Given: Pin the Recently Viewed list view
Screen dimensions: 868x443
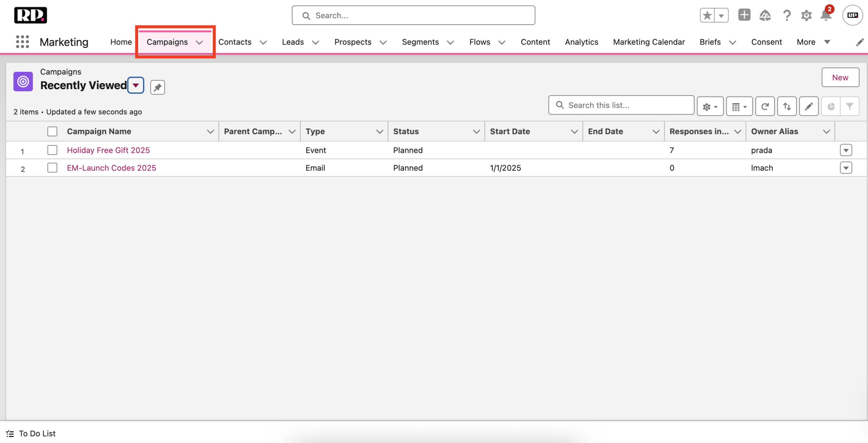Looking at the screenshot, I should 157,87.
